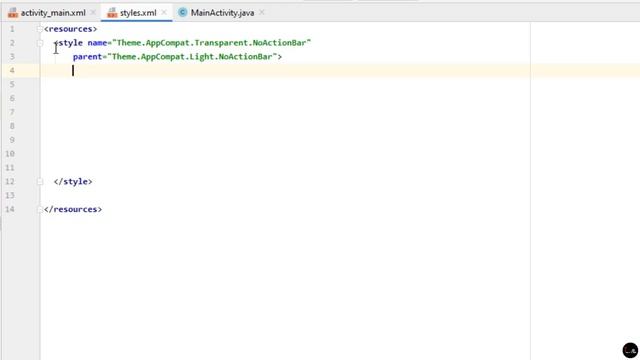
Task: Click the fold end marker at closing resources tag
Action: coord(40,209)
